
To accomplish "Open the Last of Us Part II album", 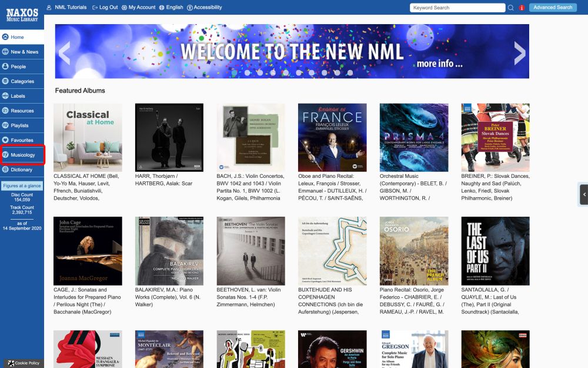I will coord(495,251).
